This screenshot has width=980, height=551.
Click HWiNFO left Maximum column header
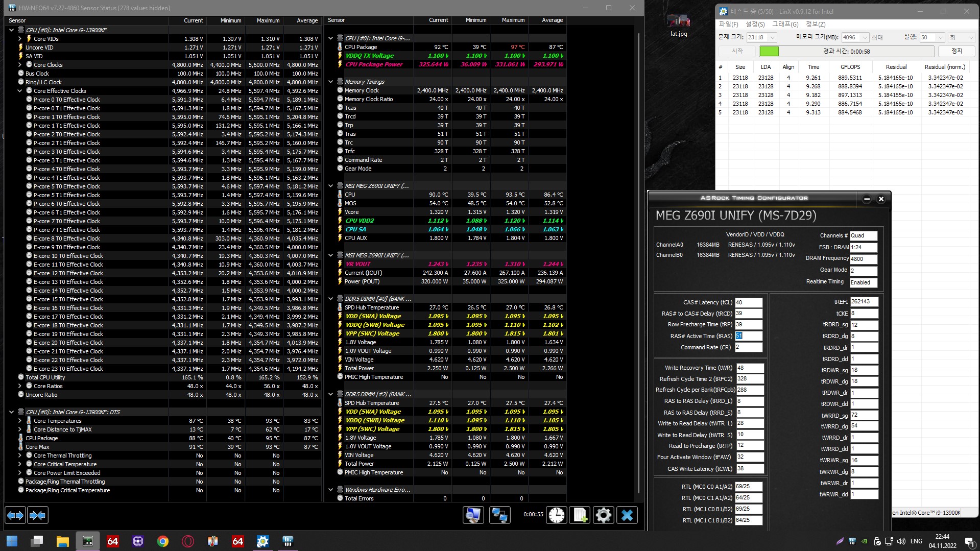(264, 20)
